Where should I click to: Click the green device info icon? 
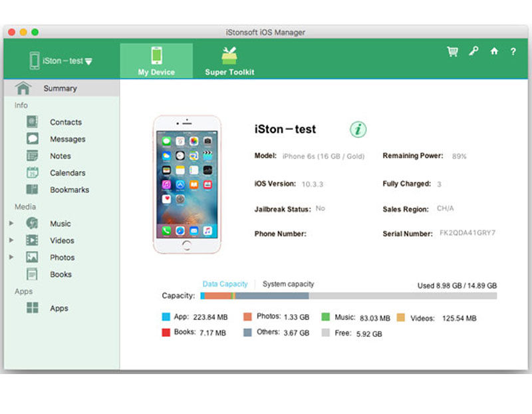pyautogui.click(x=358, y=129)
